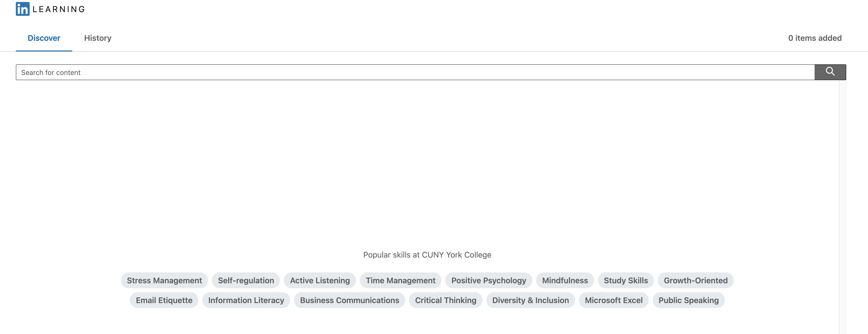Select the Microsoft Excel skill chip
The height and width of the screenshot is (334, 868).
(x=614, y=300)
